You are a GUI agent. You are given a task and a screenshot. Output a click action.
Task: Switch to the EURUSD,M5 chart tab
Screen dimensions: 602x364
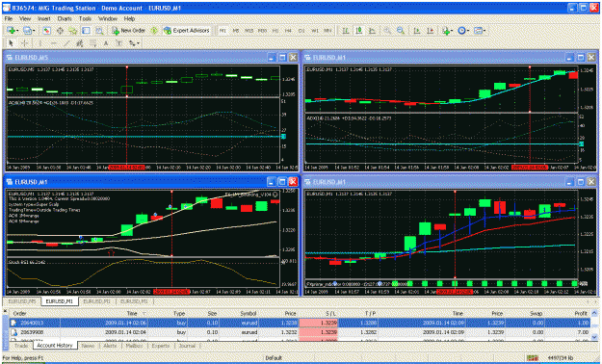(x=22, y=301)
